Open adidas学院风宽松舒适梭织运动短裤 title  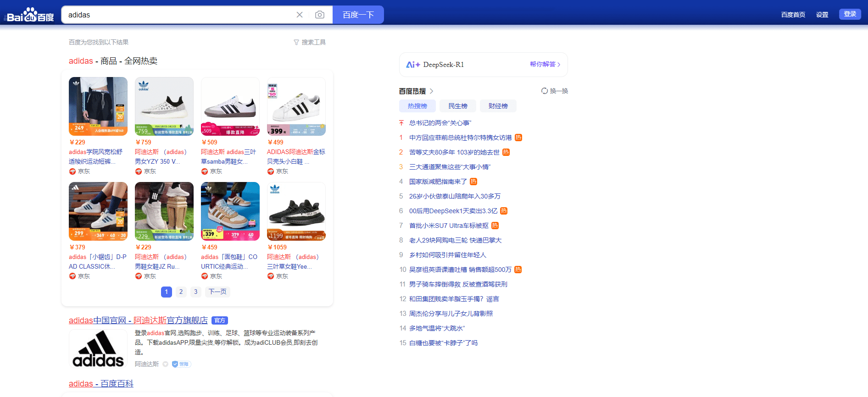pyautogui.click(x=96, y=157)
